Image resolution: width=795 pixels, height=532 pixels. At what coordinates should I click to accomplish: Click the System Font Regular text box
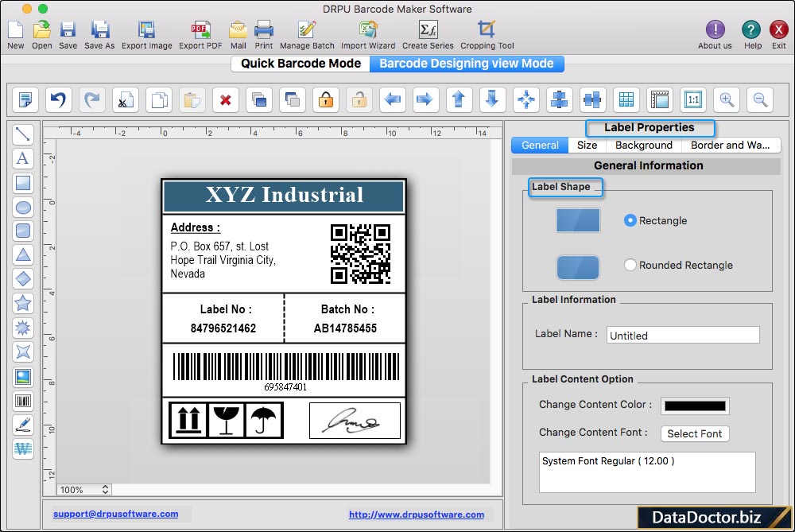(647, 472)
